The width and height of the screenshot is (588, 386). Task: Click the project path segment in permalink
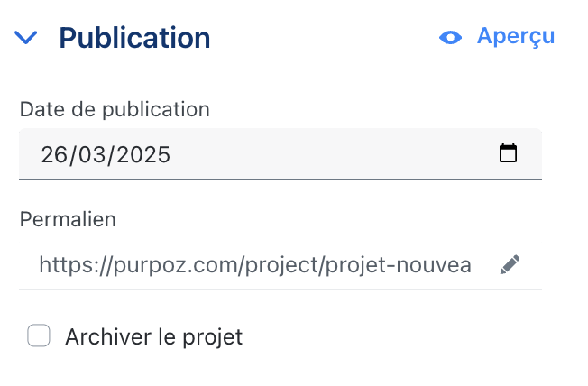coord(282,266)
